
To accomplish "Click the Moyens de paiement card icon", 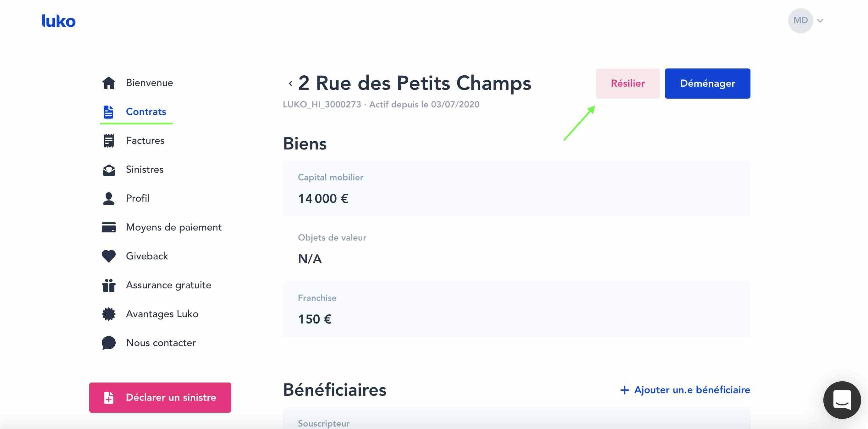I will (x=108, y=228).
